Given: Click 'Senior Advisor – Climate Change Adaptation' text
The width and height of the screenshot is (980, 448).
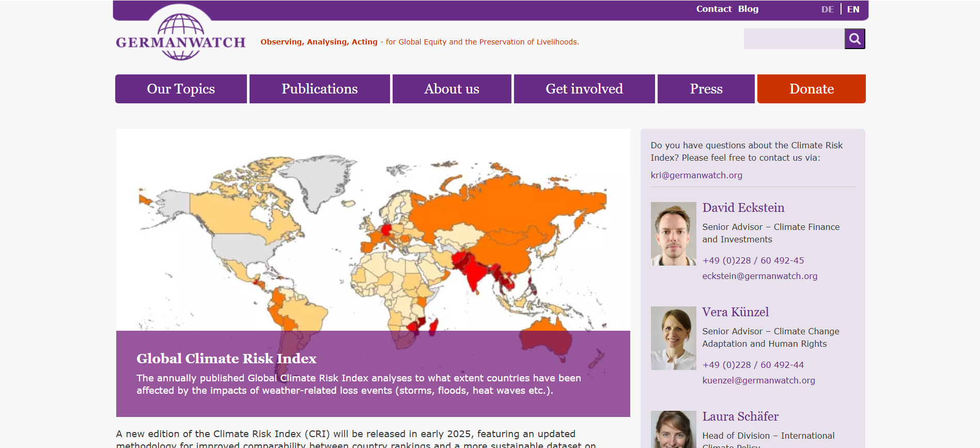Looking at the screenshot, I should coord(771,337).
